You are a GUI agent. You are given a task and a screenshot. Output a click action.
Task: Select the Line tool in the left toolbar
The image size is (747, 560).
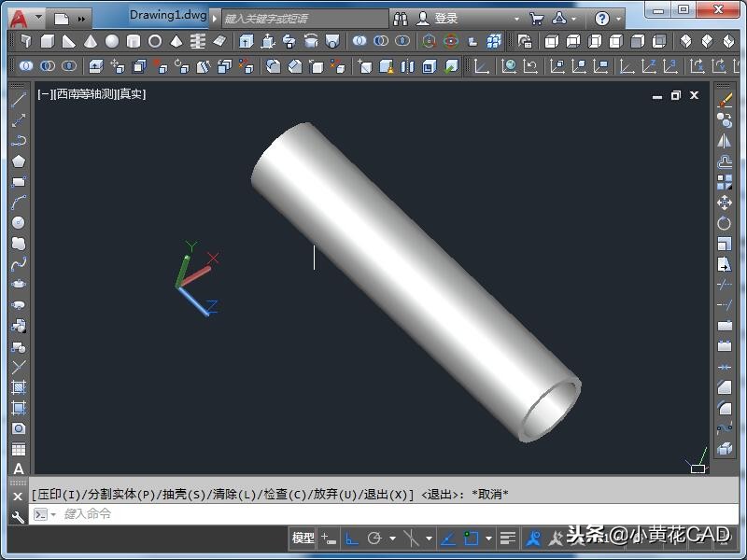pyautogui.click(x=18, y=99)
